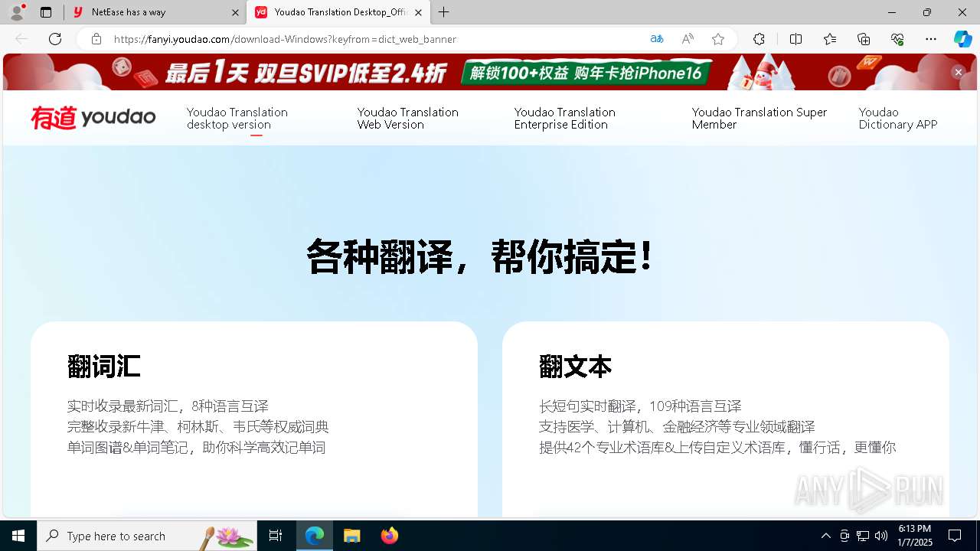Open File Explorer from taskbar
Viewport: 980px width, 551px height.
(352, 536)
